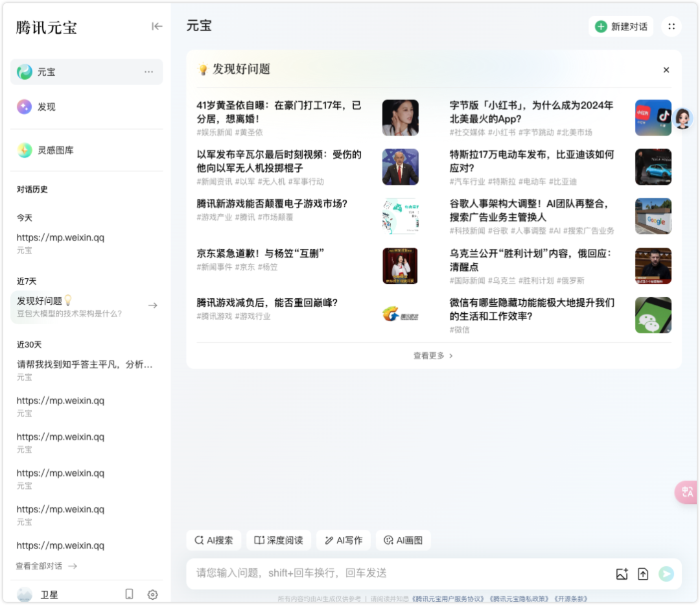Collapse the sidebar with the arrow toggle
Screen dimensions: 700x605
(157, 27)
